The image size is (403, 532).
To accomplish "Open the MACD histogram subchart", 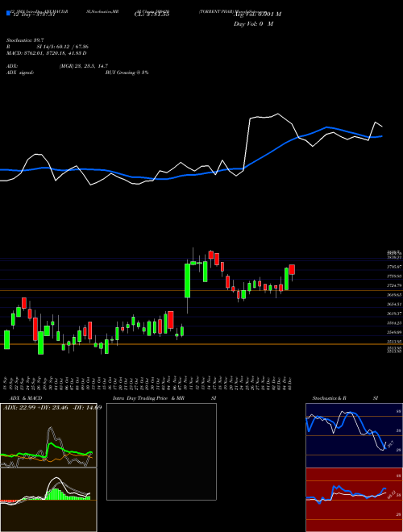I will [48, 500].
